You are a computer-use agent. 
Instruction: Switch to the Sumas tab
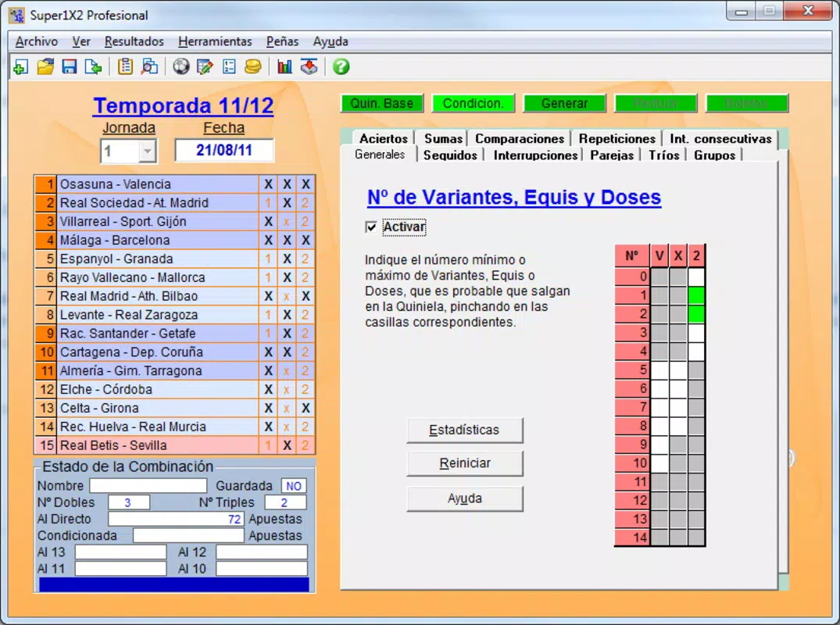coord(443,139)
